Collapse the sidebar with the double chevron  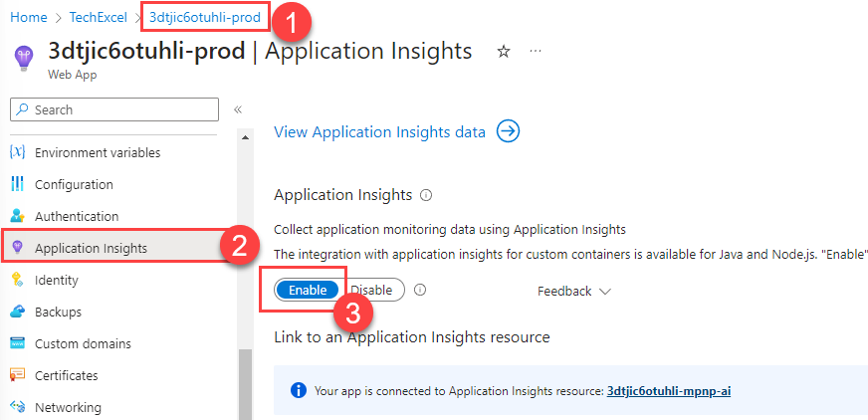tap(238, 109)
